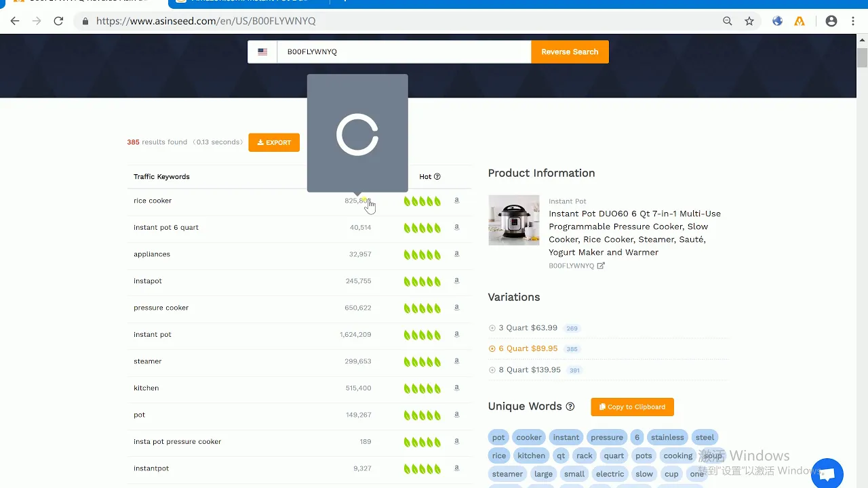Click the 'rack' unique word tag

coord(585,455)
